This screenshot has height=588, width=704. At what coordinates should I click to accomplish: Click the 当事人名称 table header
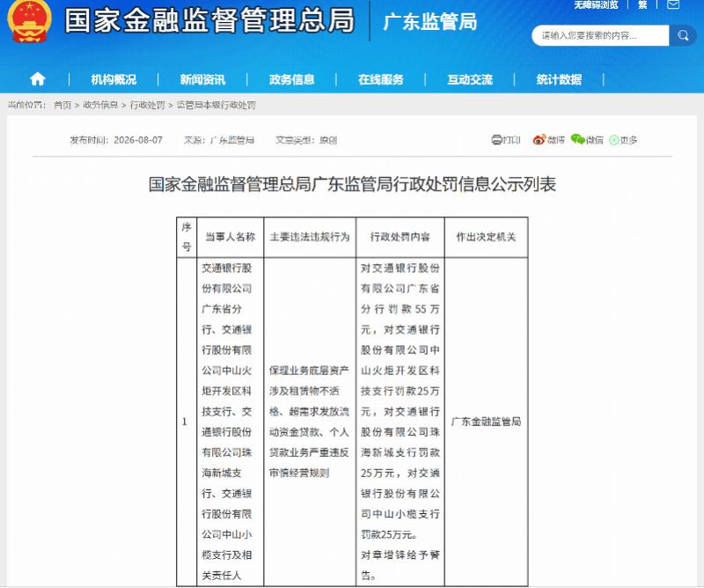pos(231,237)
